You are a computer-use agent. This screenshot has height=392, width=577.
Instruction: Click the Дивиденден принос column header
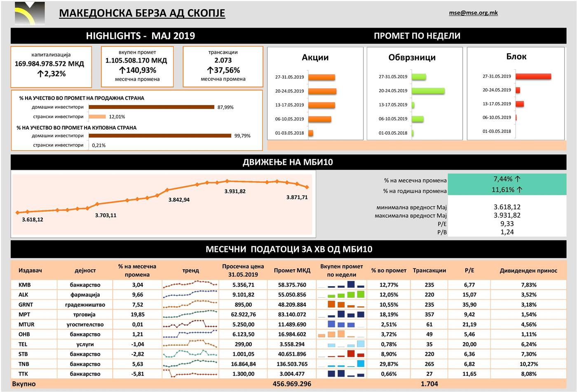click(x=528, y=271)
